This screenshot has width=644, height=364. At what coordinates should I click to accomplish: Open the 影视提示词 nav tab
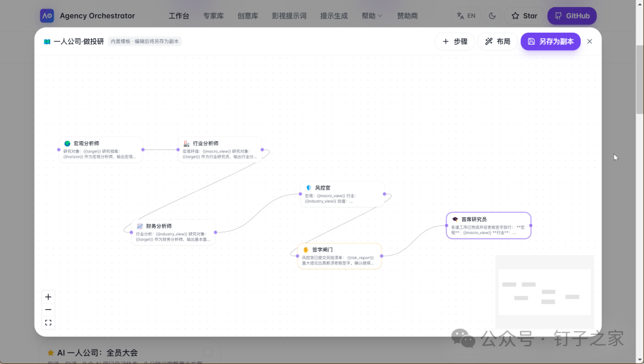(289, 15)
